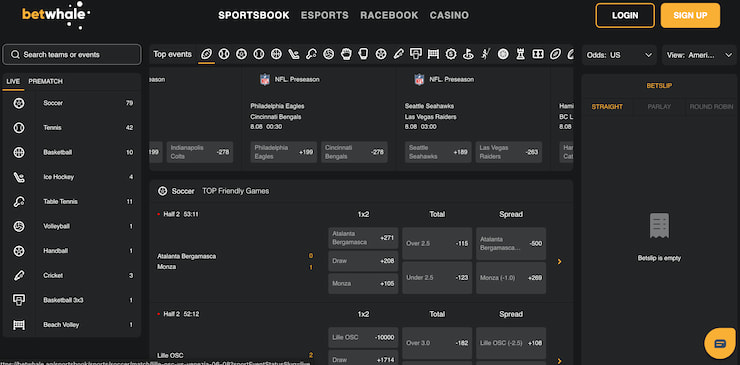The width and height of the screenshot is (740, 365).
Task: Open Table Tennis in the live sports sidebar
Action: point(72,202)
